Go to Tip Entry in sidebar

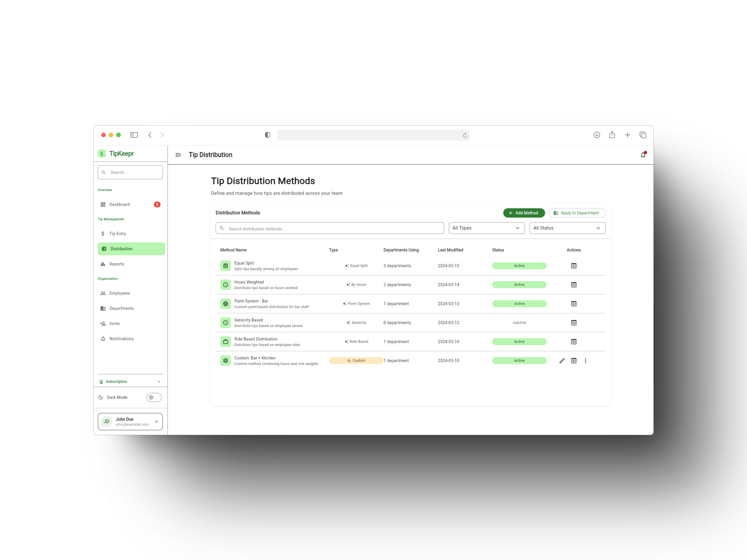point(117,234)
